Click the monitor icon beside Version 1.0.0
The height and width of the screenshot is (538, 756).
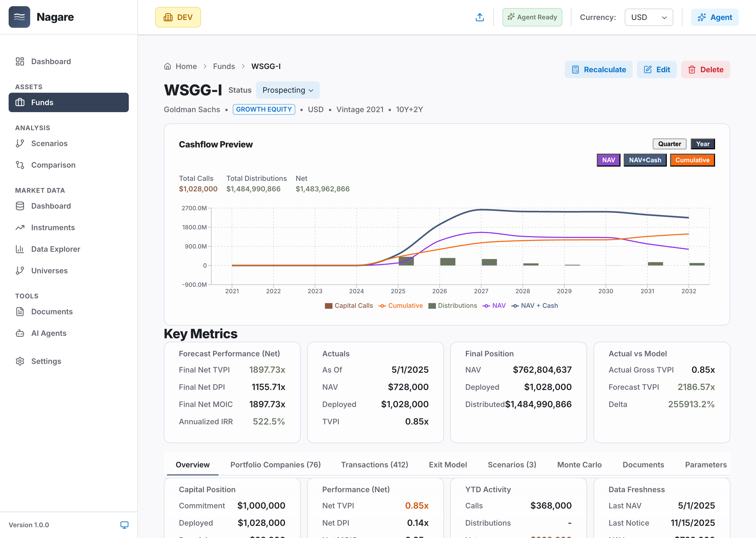pyautogui.click(x=124, y=525)
